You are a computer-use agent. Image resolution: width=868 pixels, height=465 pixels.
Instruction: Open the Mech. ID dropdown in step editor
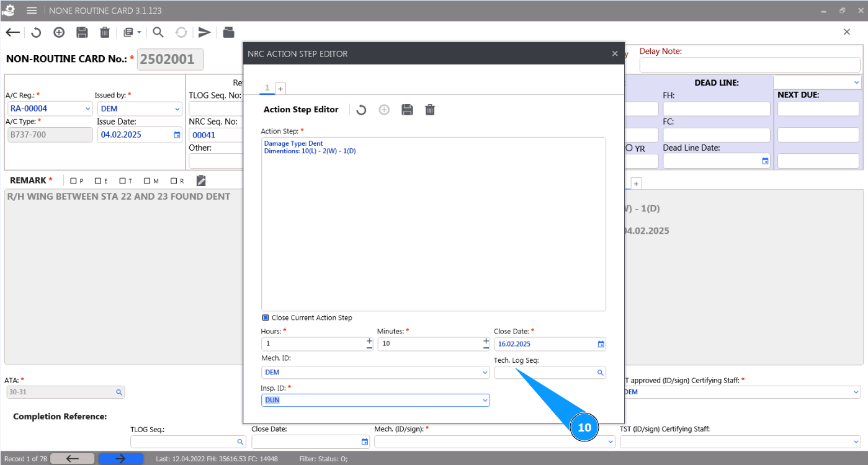485,373
